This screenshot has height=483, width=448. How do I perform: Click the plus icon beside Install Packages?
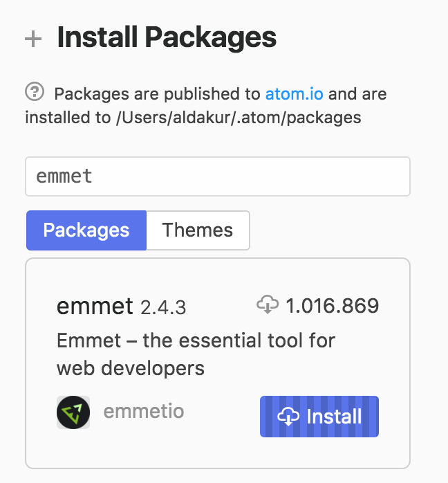tap(33, 39)
